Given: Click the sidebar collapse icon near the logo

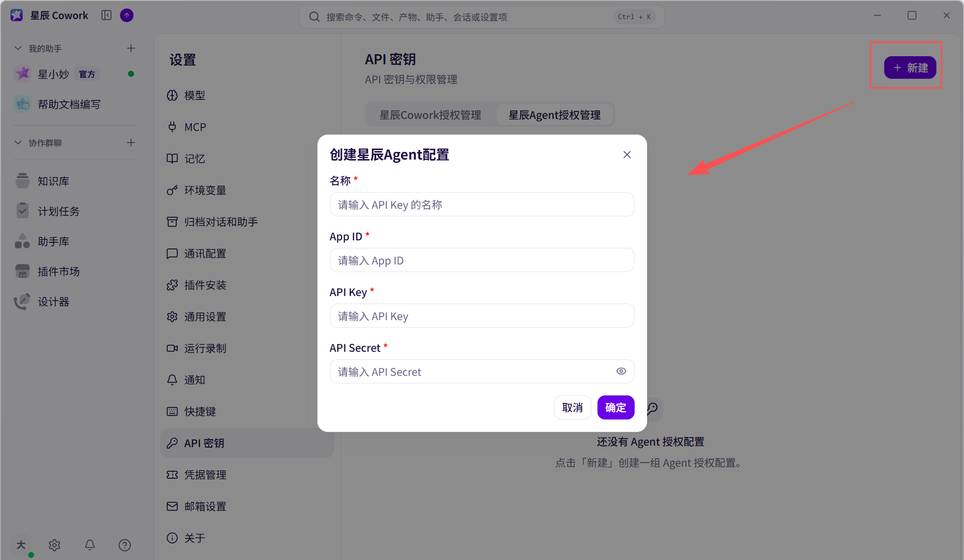Looking at the screenshot, I should [106, 16].
